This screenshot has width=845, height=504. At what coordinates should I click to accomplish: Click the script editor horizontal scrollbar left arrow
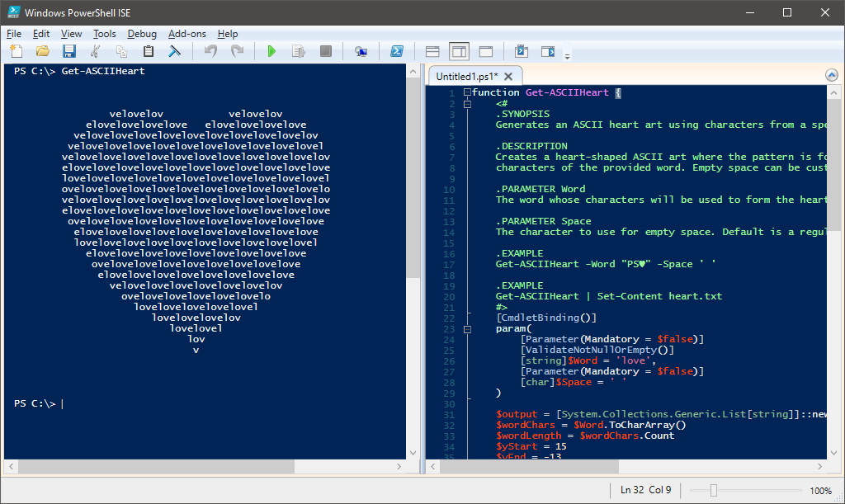click(x=432, y=466)
